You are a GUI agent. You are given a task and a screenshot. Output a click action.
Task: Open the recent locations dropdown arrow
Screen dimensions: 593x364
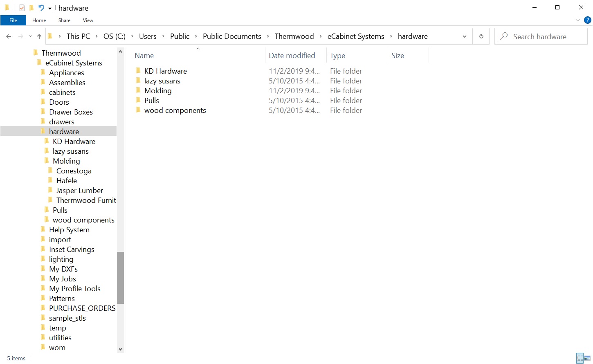tap(30, 36)
